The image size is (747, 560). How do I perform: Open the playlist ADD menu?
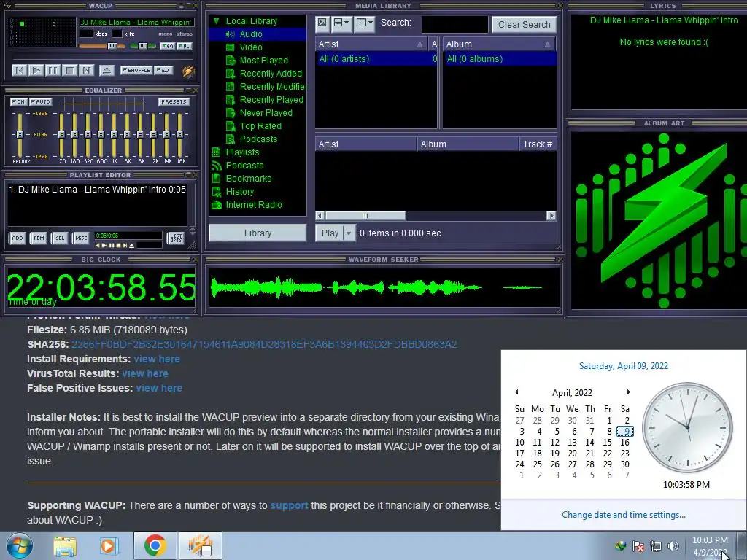pyautogui.click(x=18, y=238)
